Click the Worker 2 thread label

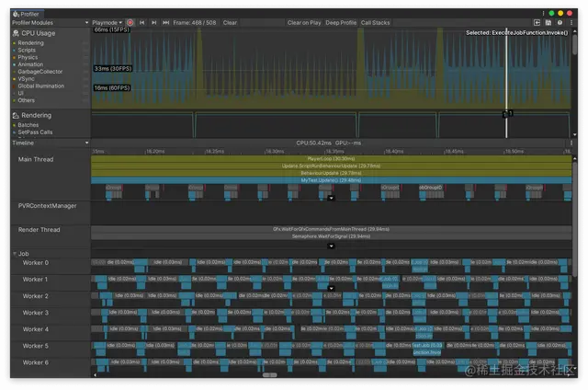click(36, 296)
